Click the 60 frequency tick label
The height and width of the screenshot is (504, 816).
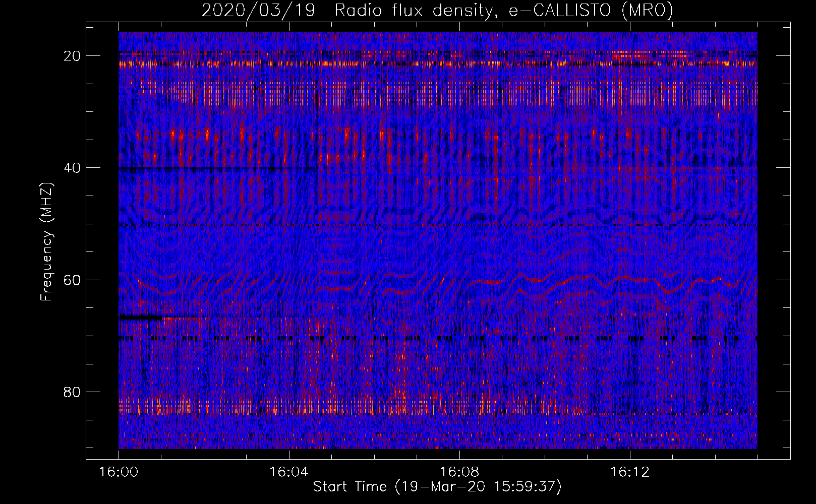pyautogui.click(x=73, y=280)
